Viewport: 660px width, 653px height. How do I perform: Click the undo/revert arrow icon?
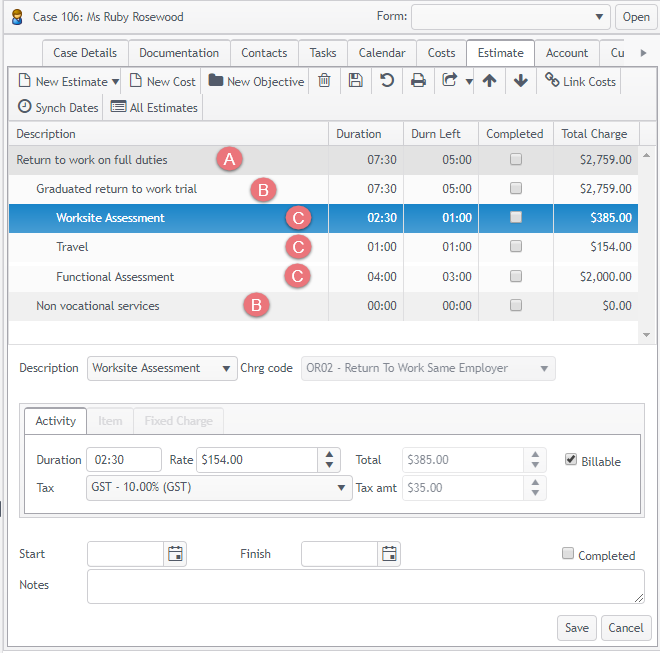(x=387, y=81)
